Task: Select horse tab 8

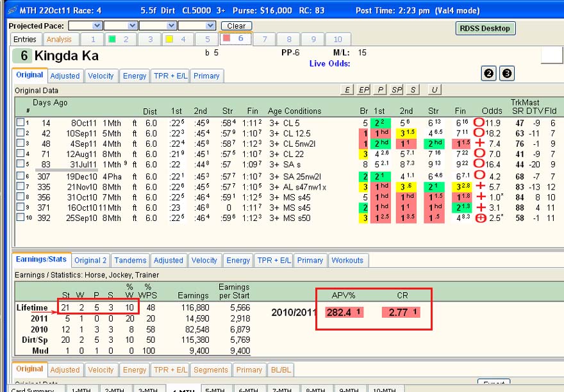Action: click(x=289, y=39)
